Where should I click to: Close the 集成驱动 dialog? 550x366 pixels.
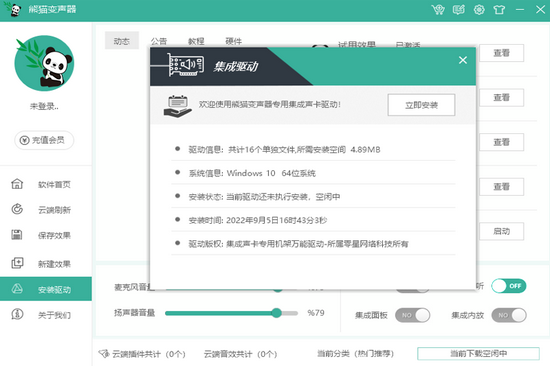[463, 60]
